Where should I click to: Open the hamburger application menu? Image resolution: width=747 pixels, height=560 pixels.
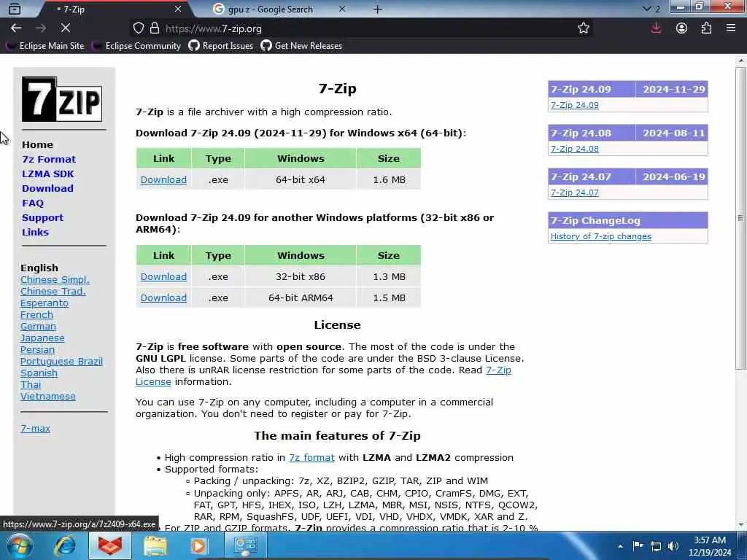[731, 28]
